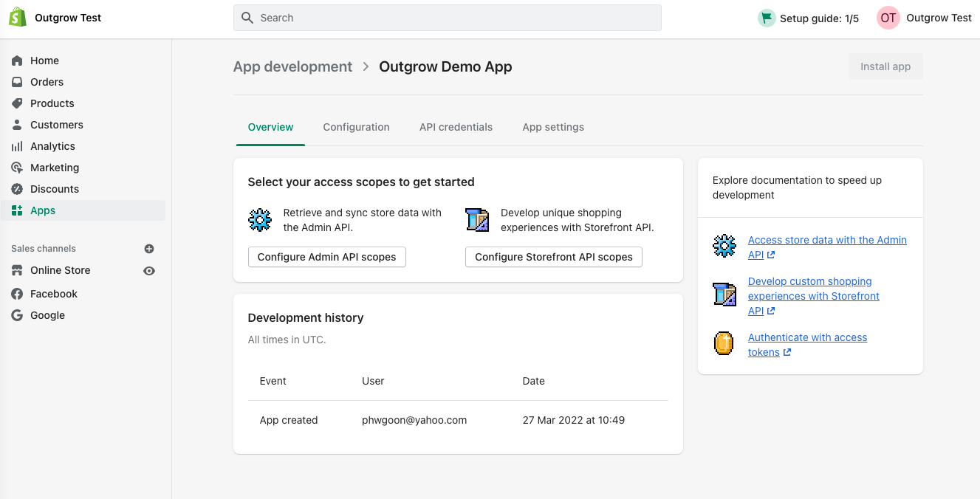Click Outgrow Test store name at top left
Screen dimensions: 980x499
(68, 18)
